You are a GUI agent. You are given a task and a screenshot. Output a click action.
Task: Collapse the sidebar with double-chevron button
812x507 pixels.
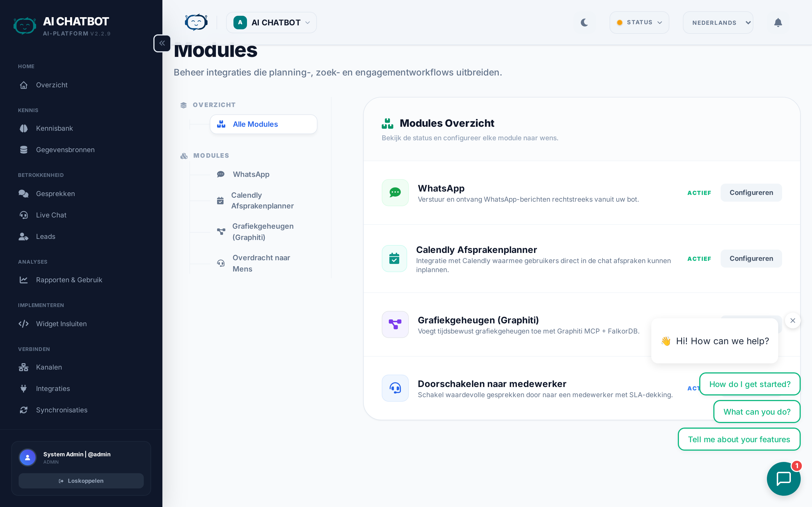tap(162, 43)
